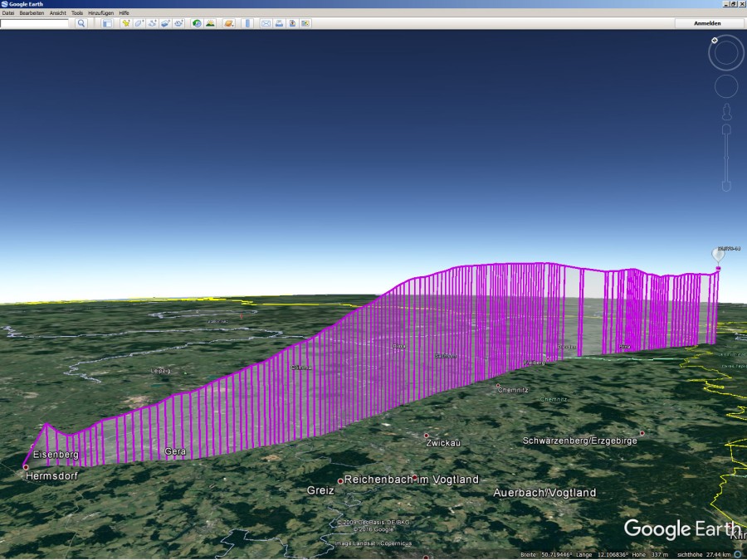Toggle sunlight across the landscape
The image size is (747, 560).
(x=210, y=23)
